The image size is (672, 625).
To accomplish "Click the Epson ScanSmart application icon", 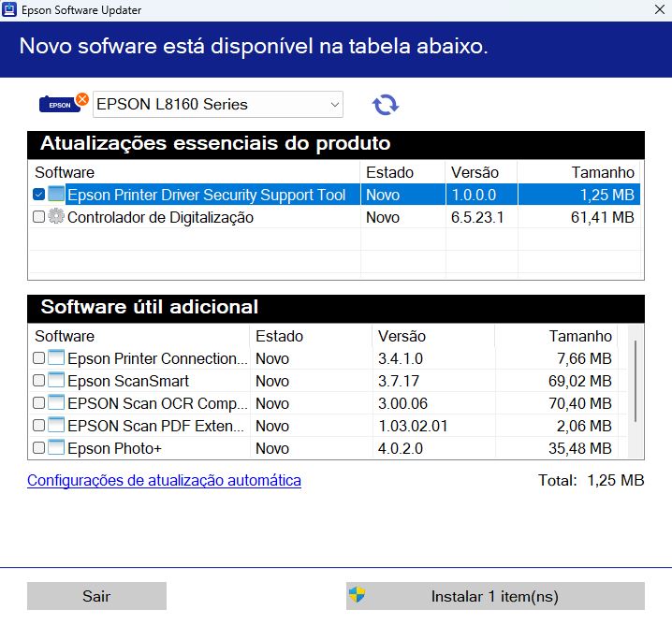I will pos(56,381).
